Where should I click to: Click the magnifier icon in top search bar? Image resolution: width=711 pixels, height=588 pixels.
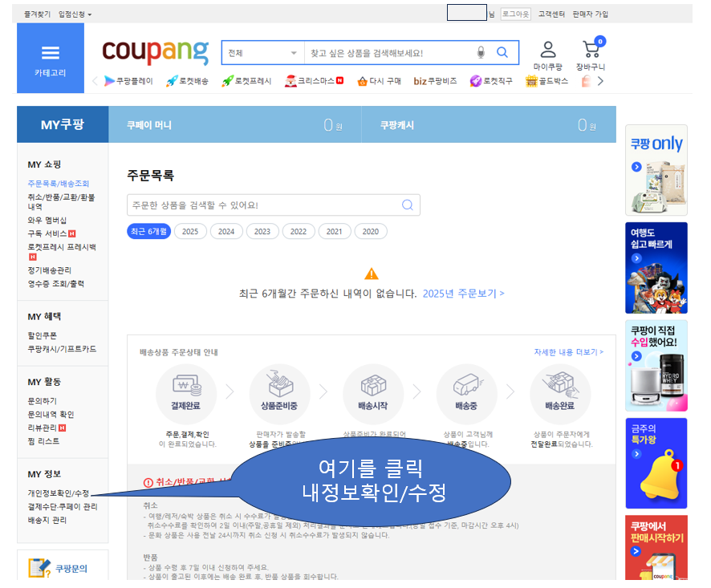click(x=502, y=53)
